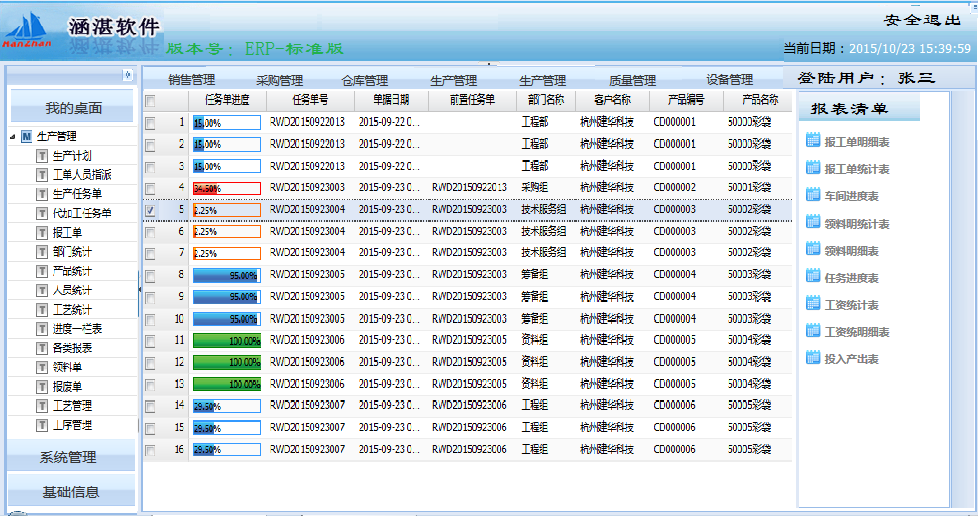Screen dimensions: 979x516
Task: Click the 车间进度表 report icon
Action: [813, 197]
